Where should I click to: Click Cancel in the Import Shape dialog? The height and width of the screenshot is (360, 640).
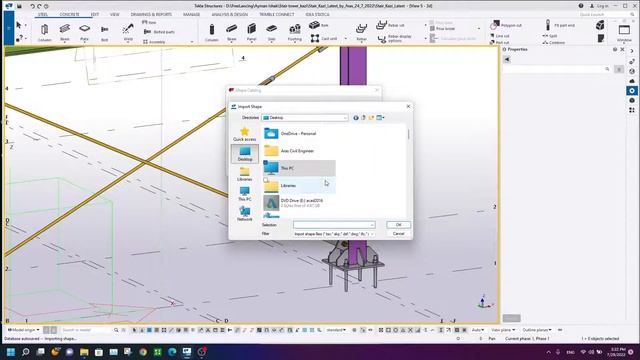398,234
